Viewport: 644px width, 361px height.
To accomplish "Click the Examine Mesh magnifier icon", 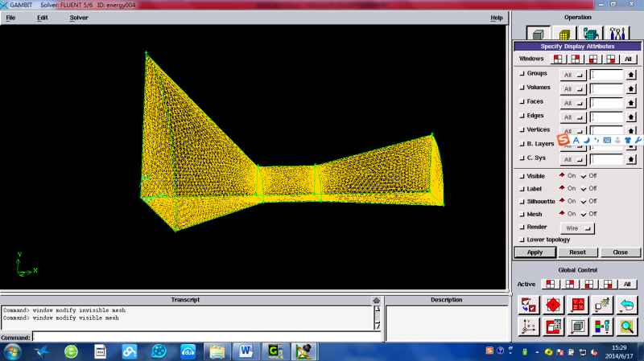I will (x=626, y=326).
